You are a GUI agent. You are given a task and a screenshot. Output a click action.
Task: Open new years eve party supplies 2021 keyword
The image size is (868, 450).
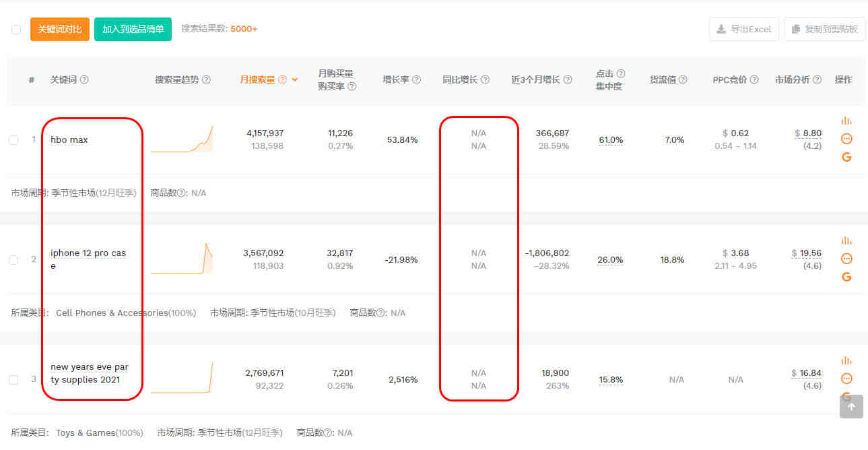[89, 373]
